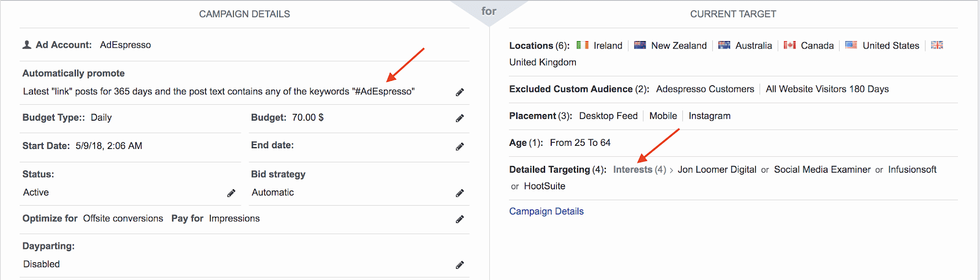
Task: Click the Locations (6) label
Action: click(x=539, y=46)
